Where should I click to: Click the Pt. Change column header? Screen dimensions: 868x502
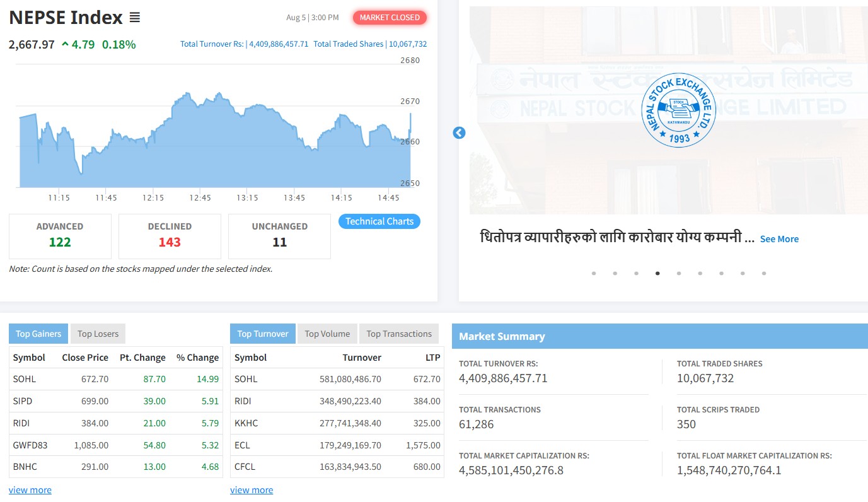142,358
